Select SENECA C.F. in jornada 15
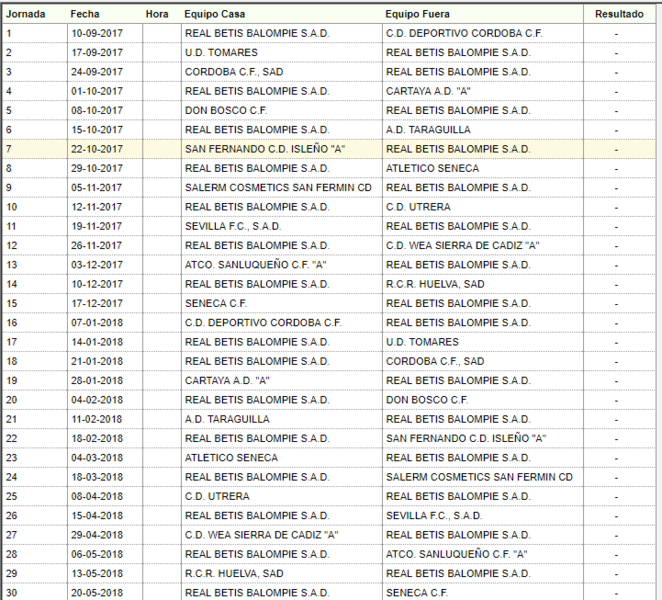This screenshot has height=600, width=662. pyautogui.click(x=216, y=303)
